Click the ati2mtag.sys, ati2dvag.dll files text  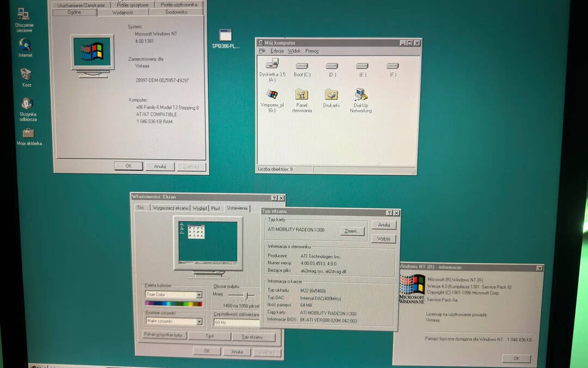tap(323, 271)
